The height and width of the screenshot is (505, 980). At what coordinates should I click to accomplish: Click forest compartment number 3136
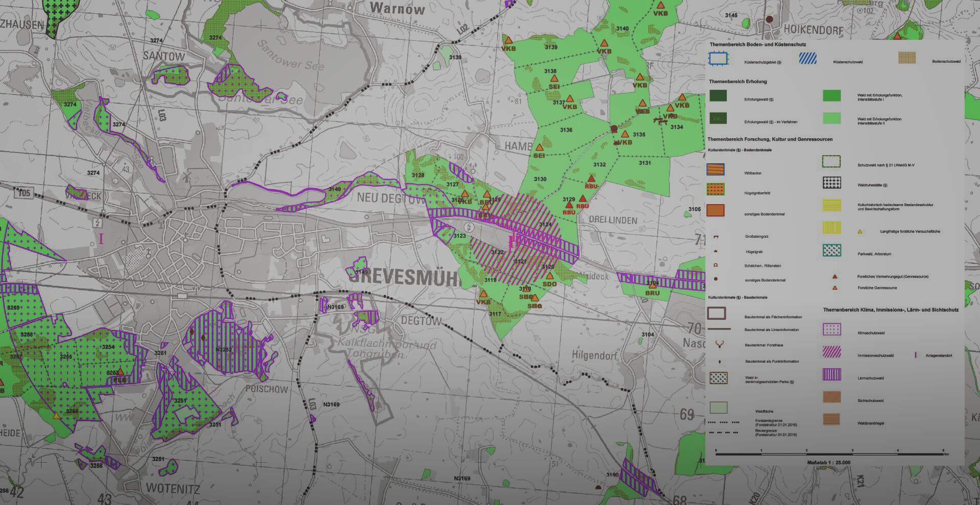[566, 130]
